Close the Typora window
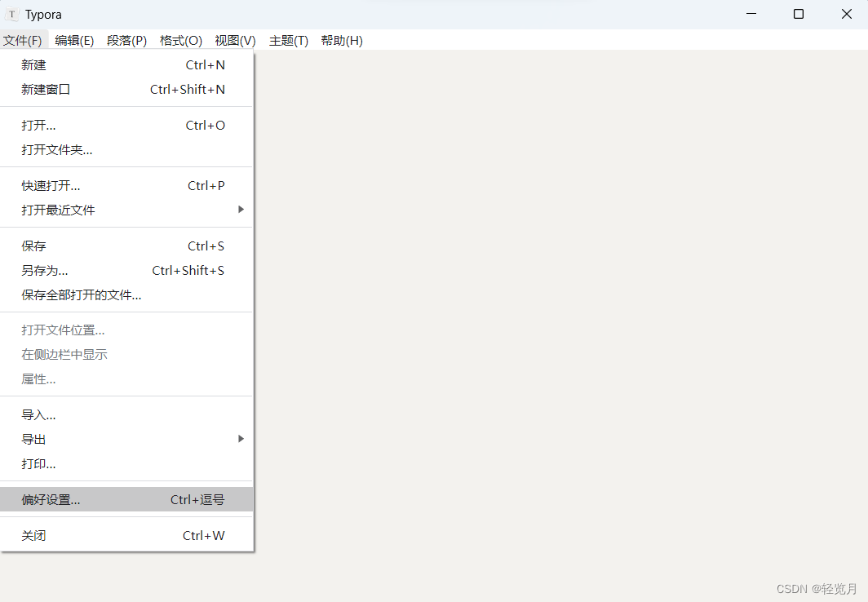Image resolution: width=868 pixels, height=602 pixels. [847, 14]
